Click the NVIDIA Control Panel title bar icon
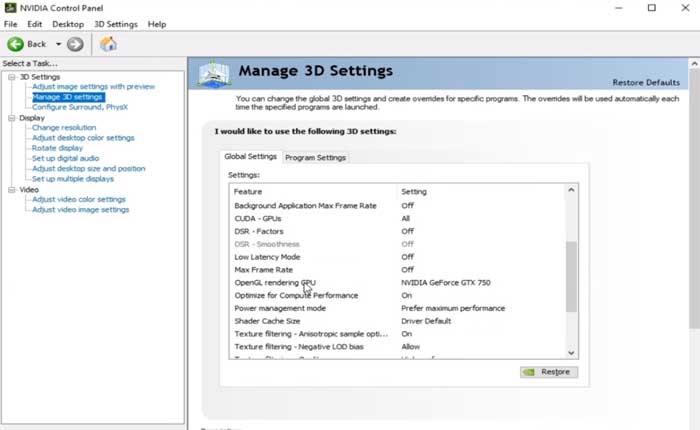Image resolution: width=700 pixels, height=430 pixels. [10, 8]
